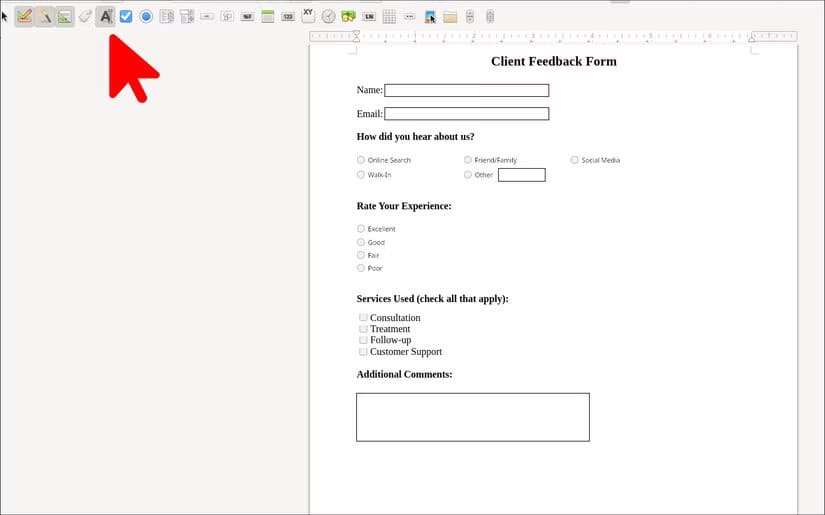The width and height of the screenshot is (825, 515).
Task: Insert a Combo Box control
Action: click(187, 16)
